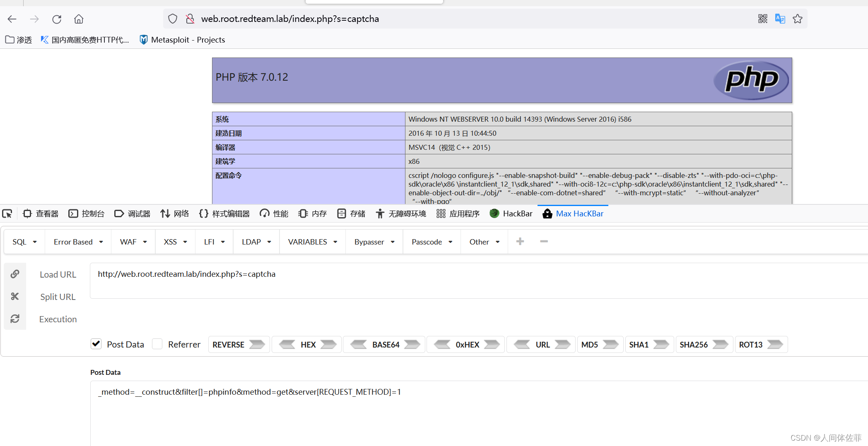Click the REVERSE encode button
The height and width of the screenshot is (446, 868).
tap(239, 345)
